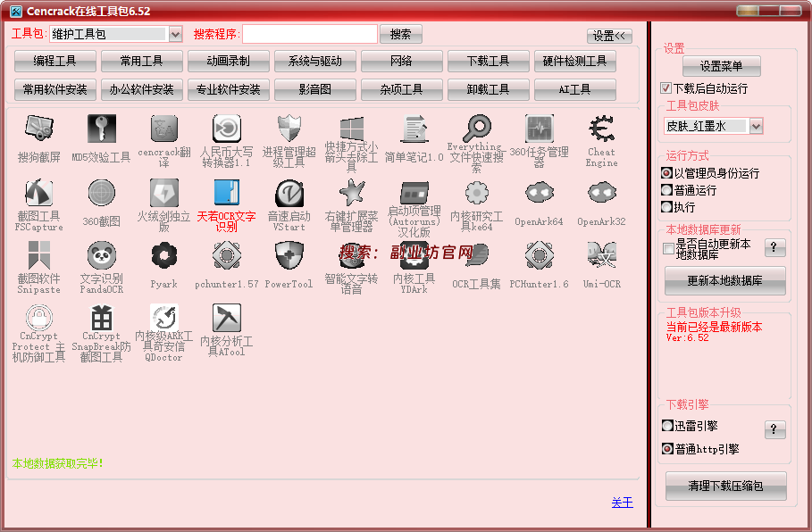The height and width of the screenshot is (532, 812).
Task: Open the 360截图 icon
Action: (x=102, y=193)
